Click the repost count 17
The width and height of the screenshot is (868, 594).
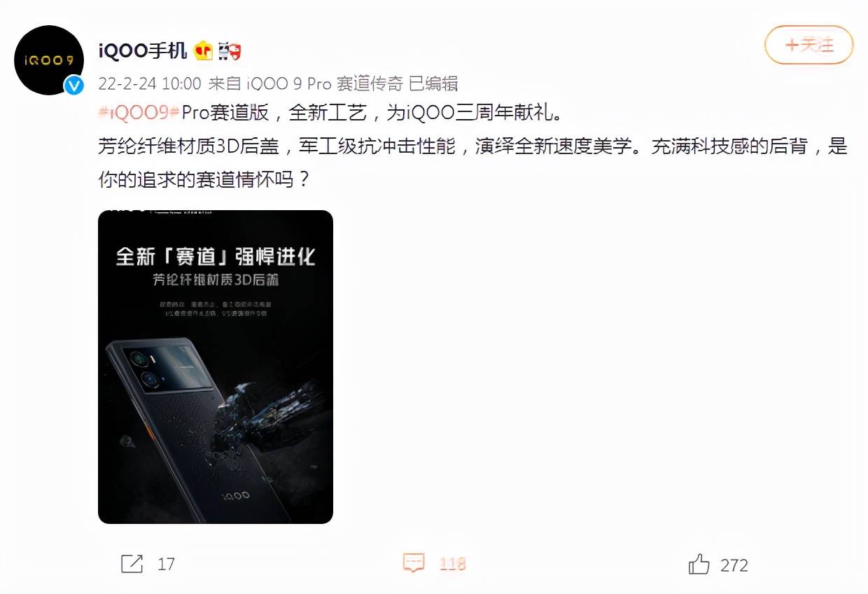(166, 564)
